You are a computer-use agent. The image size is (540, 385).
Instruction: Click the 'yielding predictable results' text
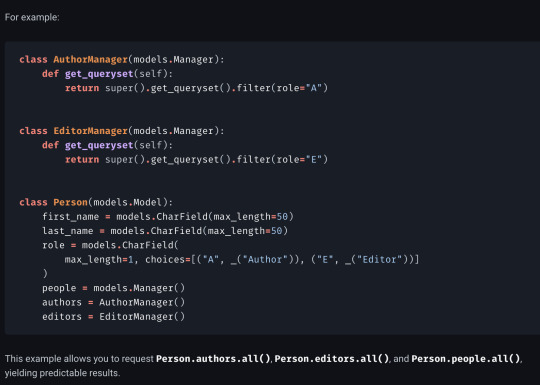[x=62, y=373]
